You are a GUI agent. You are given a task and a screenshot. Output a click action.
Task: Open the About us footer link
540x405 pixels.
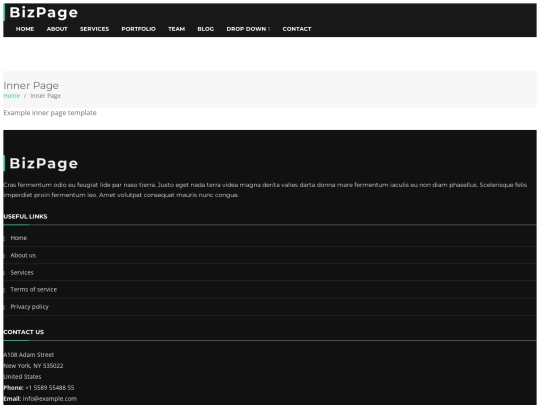23,255
